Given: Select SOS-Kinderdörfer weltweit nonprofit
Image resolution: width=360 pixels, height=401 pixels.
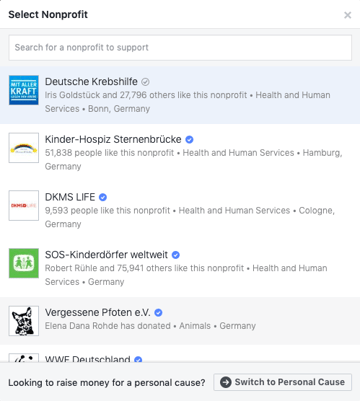Looking at the screenshot, I should [x=180, y=268].
